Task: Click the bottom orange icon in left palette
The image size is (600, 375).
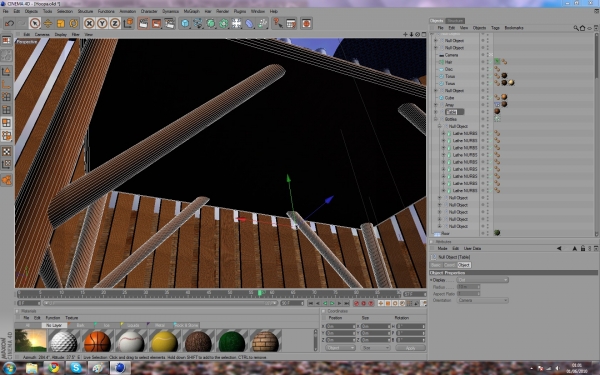Action: 7,180
